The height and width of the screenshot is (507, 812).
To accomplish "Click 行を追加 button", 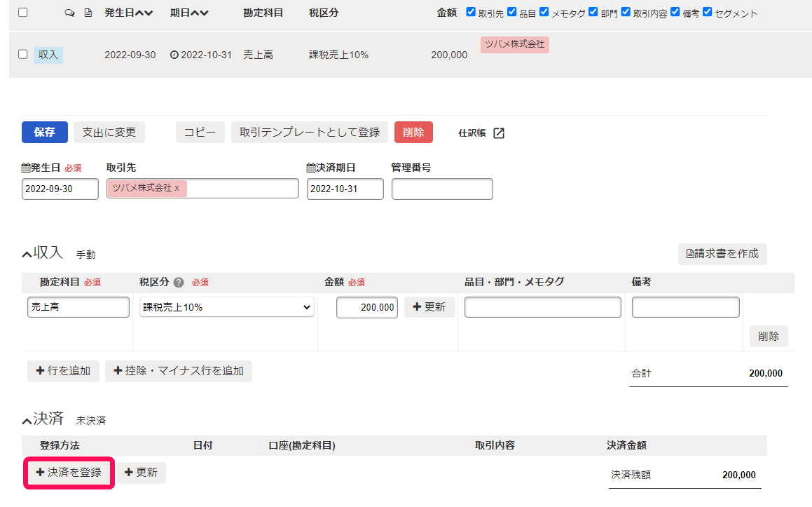I will click(x=63, y=371).
